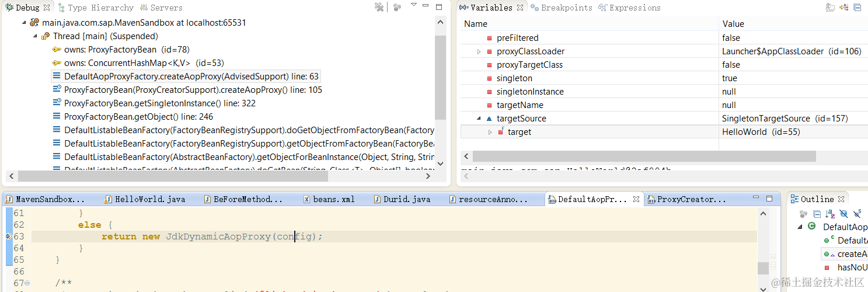Image resolution: width=868 pixels, height=292 pixels.
Task: Click the key icon beside owns: ProxyFactoryBean
Action: 57,50
